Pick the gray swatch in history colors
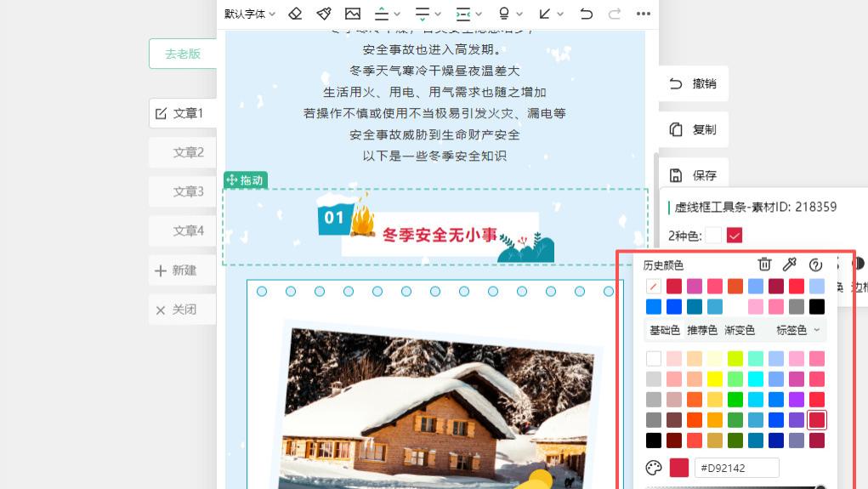This screenshot has height=489, width=868. [x=796, y=307]
